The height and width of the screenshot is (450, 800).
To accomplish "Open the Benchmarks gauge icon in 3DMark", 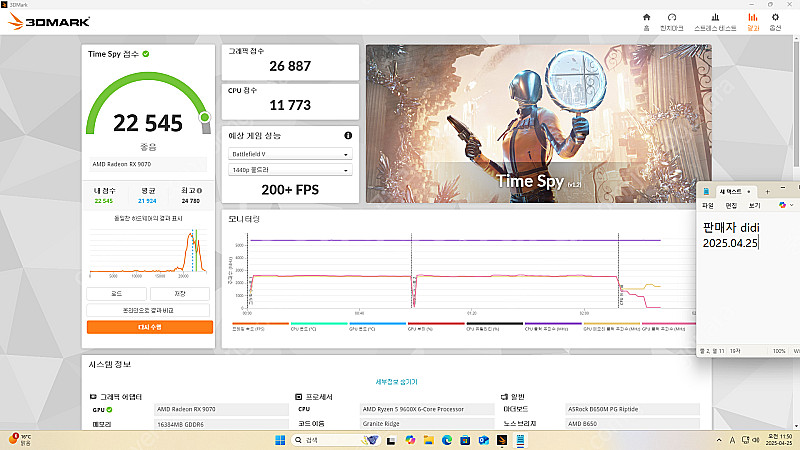I will pyautogui.click(x=671, y=17).
